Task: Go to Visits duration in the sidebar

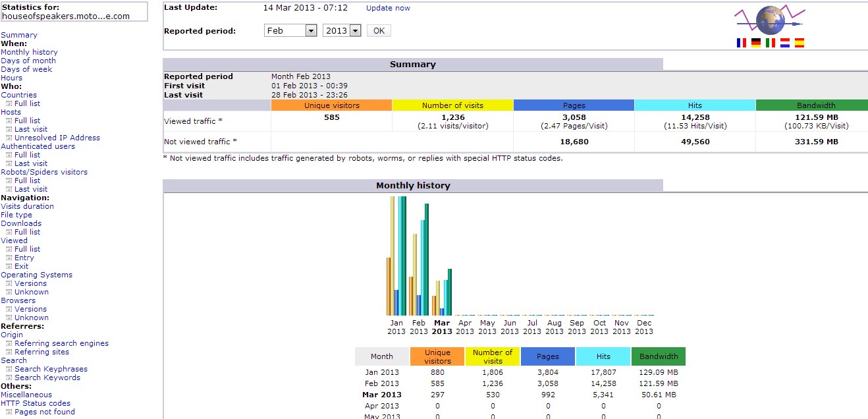Action: [27, 206]
